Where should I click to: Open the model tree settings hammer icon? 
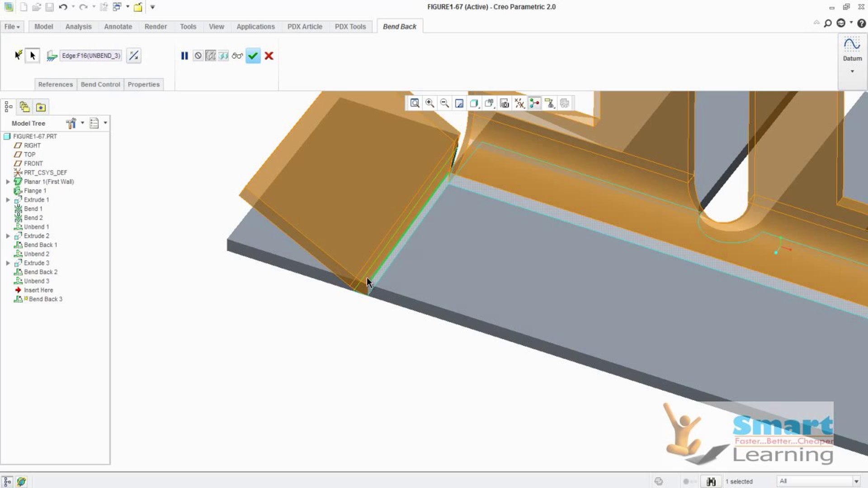[x=71, y=123]
